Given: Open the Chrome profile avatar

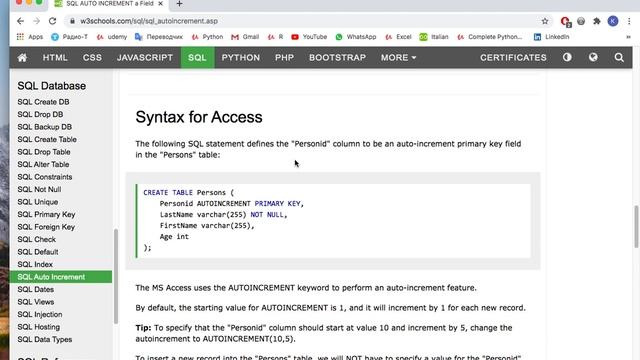Looking at the screenshot, I should coord(613,21).
